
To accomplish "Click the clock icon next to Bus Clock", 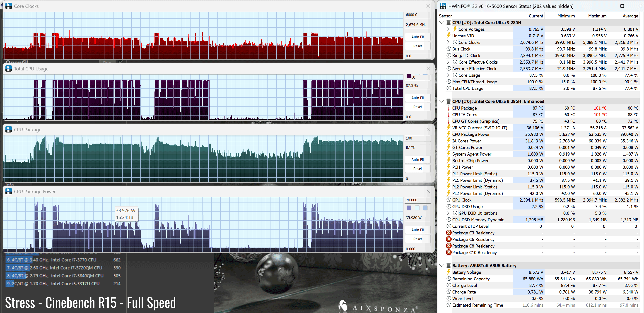I will coord(449,49).
